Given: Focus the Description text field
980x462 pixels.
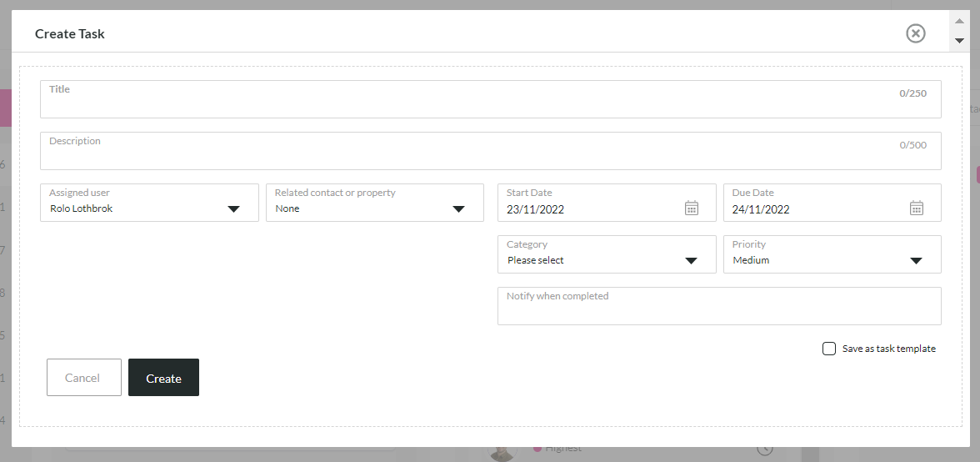Looking at the screenshot, I should click(x=491, y=151).
